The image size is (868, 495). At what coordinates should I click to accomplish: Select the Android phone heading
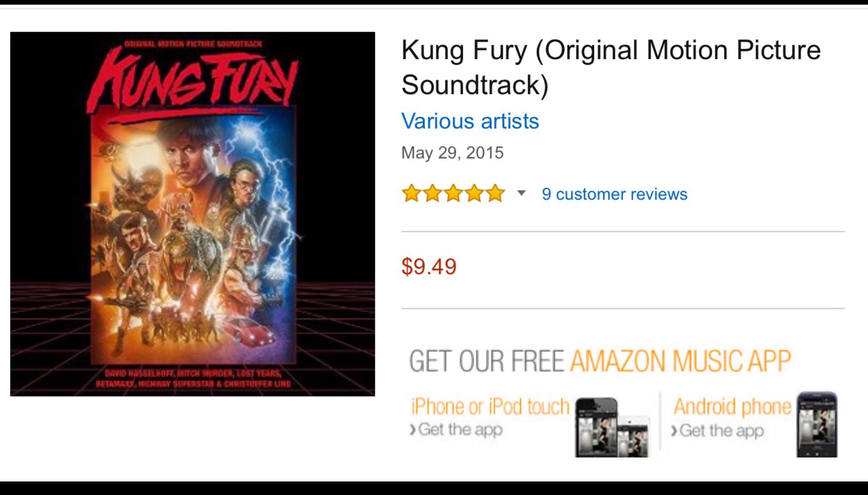tap(732, 407)
